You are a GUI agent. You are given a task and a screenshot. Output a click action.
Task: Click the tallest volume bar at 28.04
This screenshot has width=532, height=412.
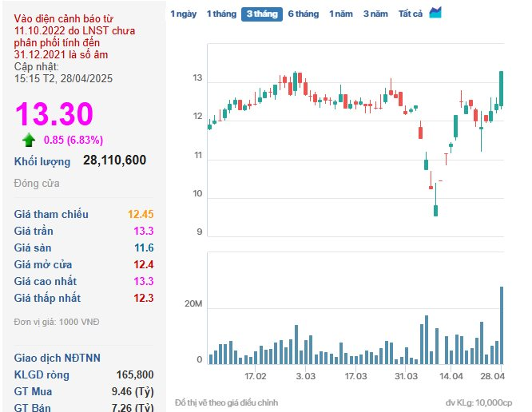click(x=502, y=325)
